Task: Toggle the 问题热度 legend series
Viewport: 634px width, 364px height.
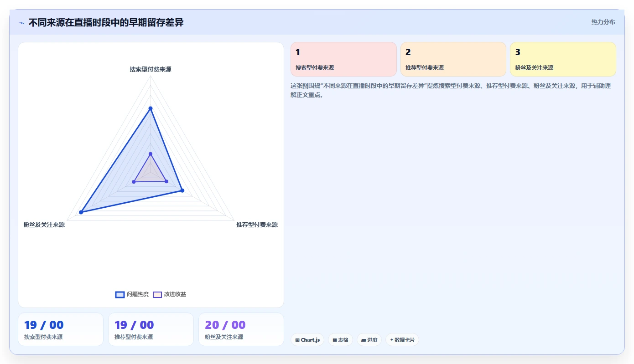Action: click(x=132, y=294)
